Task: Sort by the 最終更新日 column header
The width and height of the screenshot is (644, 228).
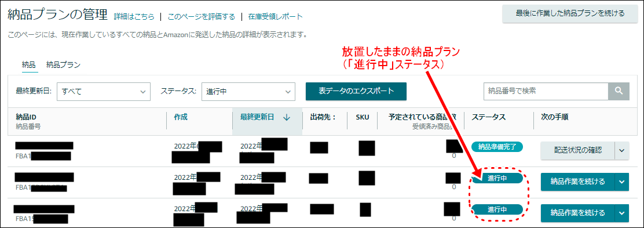Action: 257,117
